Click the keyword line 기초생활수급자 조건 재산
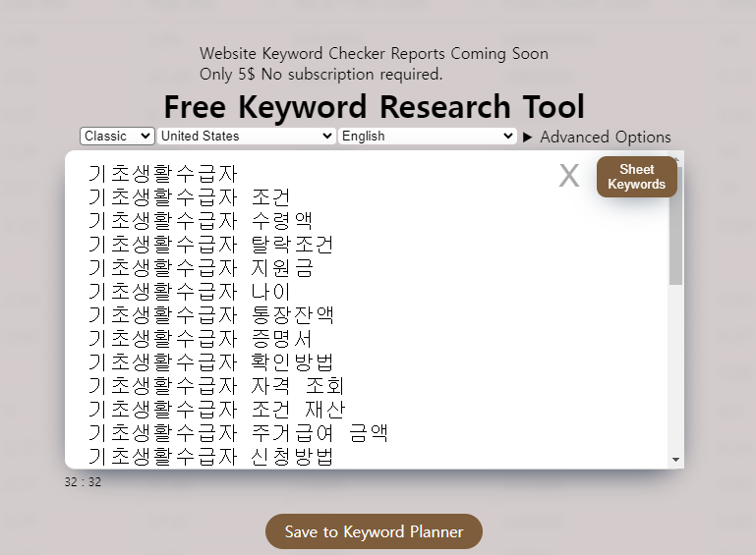The image size is (756, 555). (x=216, y=410)
